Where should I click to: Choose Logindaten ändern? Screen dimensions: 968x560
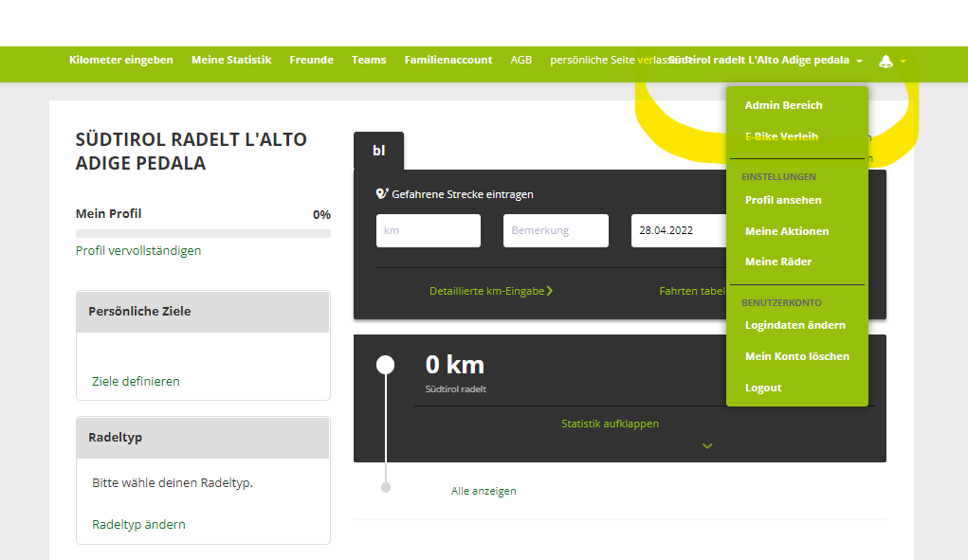pyautogui.click(x=795, y=325)
